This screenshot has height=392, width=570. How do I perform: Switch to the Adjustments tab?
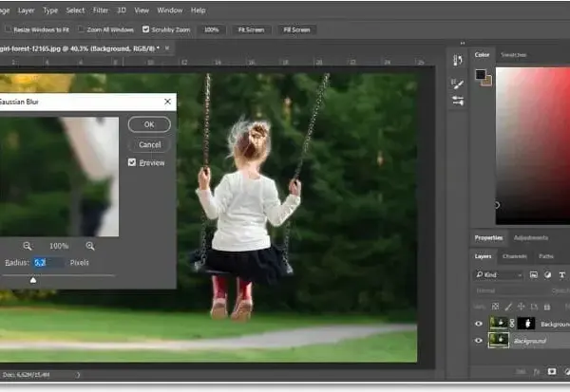pyautogui.click(x=531, y=238)
